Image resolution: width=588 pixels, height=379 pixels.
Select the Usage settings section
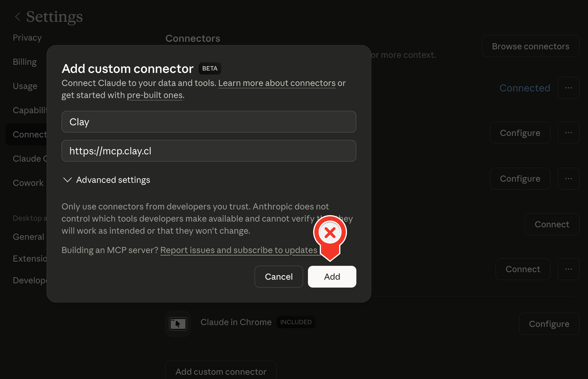[25, 86]
